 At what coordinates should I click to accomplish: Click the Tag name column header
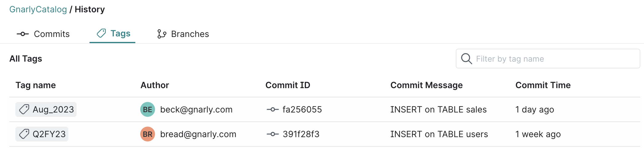[36, 85]
